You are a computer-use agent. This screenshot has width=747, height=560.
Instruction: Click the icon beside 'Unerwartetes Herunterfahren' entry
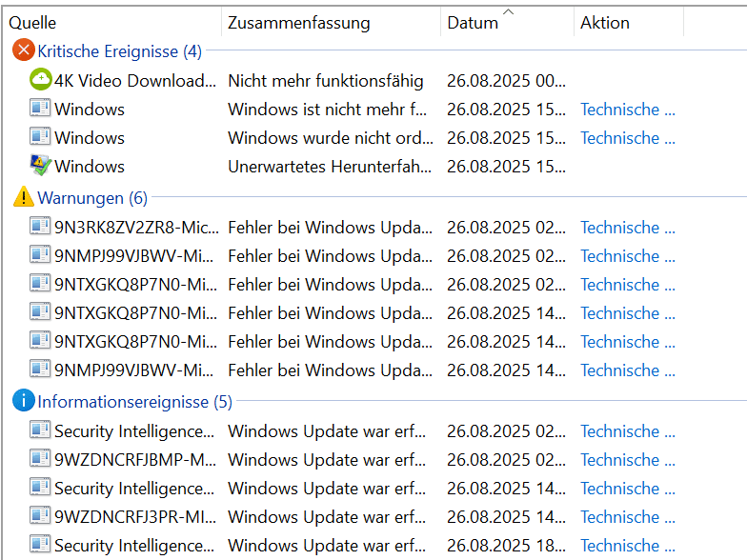[40, 167]
